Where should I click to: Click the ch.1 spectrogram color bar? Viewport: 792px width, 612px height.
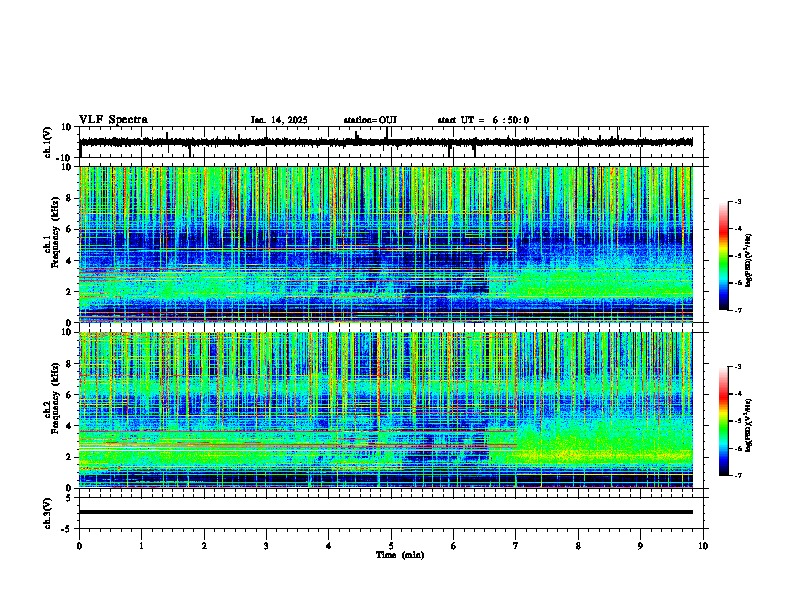pos(723,256)
